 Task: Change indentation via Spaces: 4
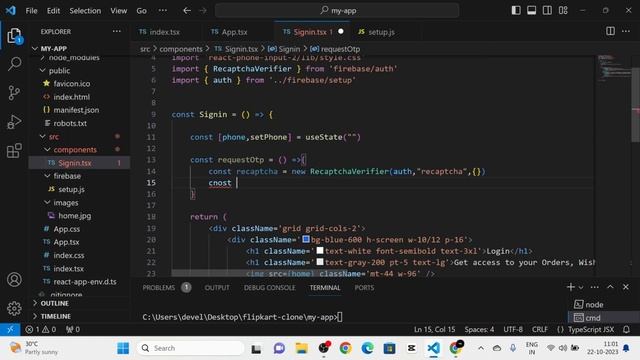click(x=479, y=329)
